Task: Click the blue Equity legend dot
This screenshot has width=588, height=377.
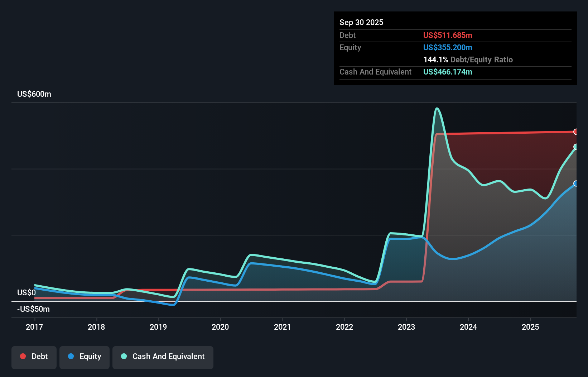Action: 71,356
